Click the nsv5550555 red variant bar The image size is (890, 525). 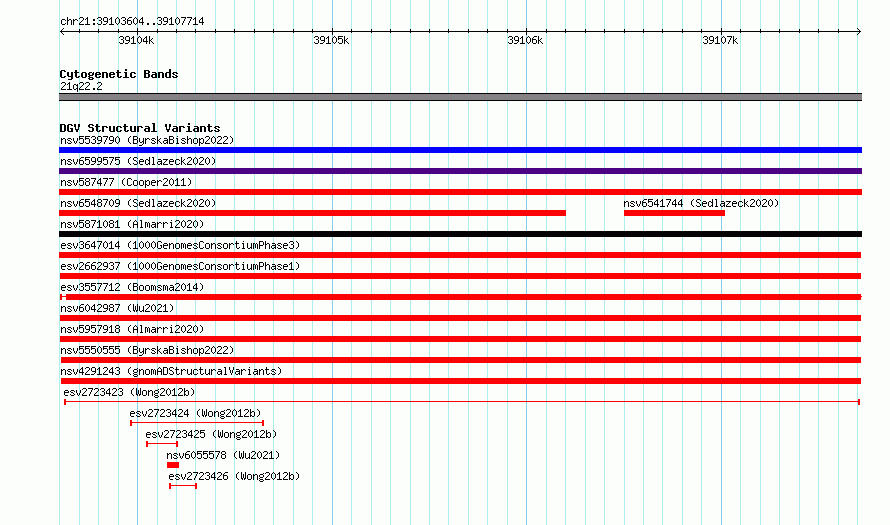tap(460, 360)
